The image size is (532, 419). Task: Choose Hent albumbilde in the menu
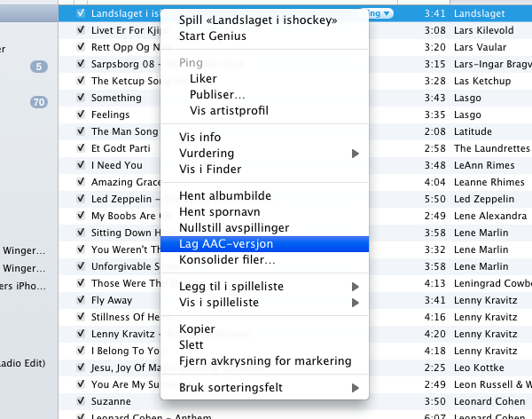click(x=225, y=195)
